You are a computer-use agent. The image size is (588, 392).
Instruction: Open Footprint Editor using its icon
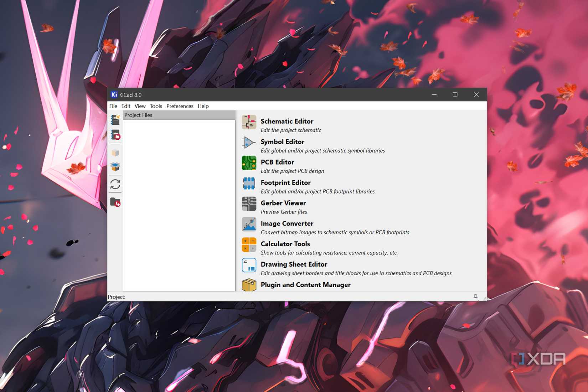click(x=249, y=184)
